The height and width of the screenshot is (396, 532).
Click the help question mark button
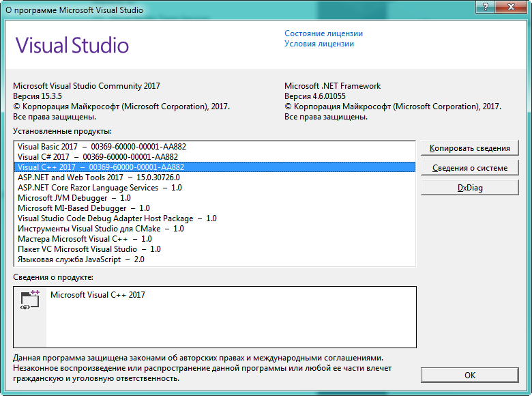[x=485, y=6]
